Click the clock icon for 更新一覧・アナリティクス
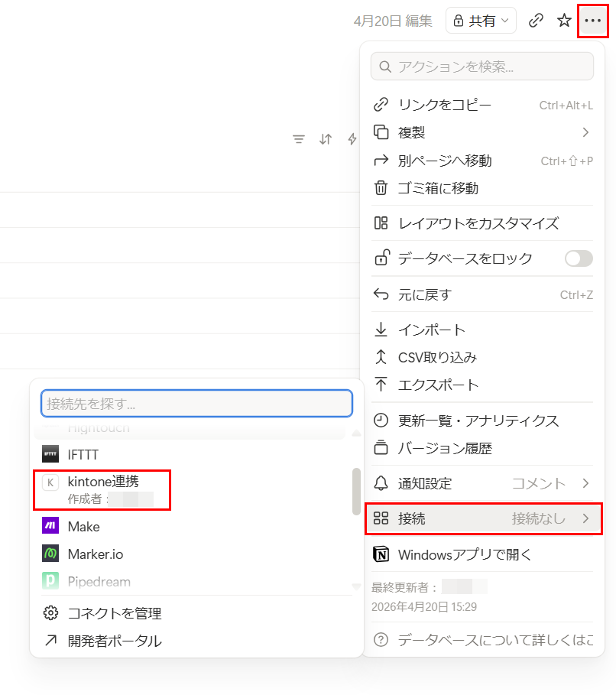 tap(381, 421)
